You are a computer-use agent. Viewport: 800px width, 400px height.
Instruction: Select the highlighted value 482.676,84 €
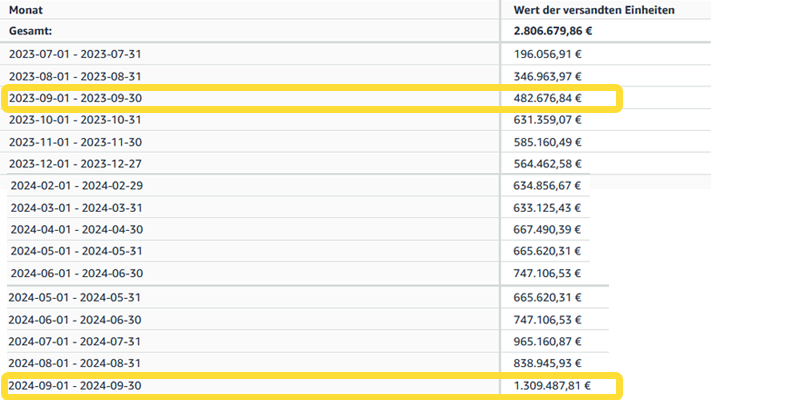[x=547, y=98]
